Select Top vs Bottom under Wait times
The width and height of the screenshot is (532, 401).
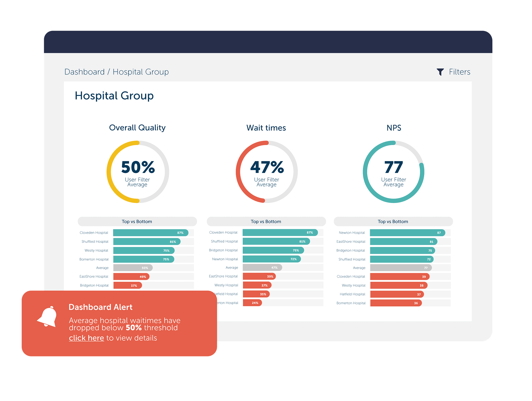(x=266, y=221)
